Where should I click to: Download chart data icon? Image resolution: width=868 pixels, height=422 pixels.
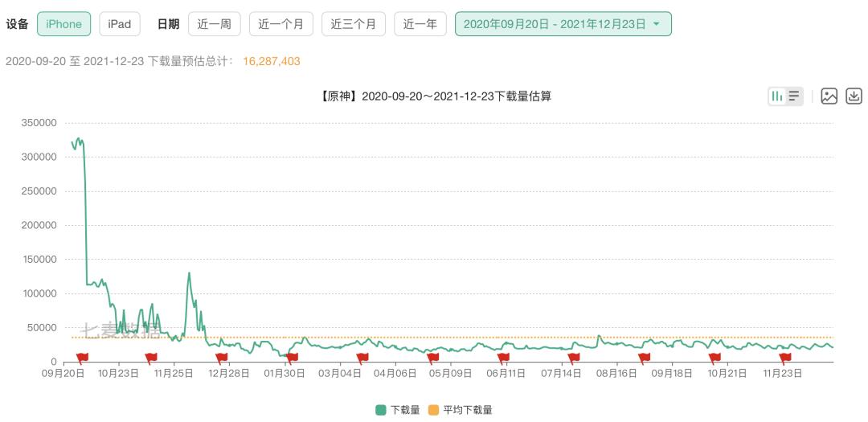854,96
